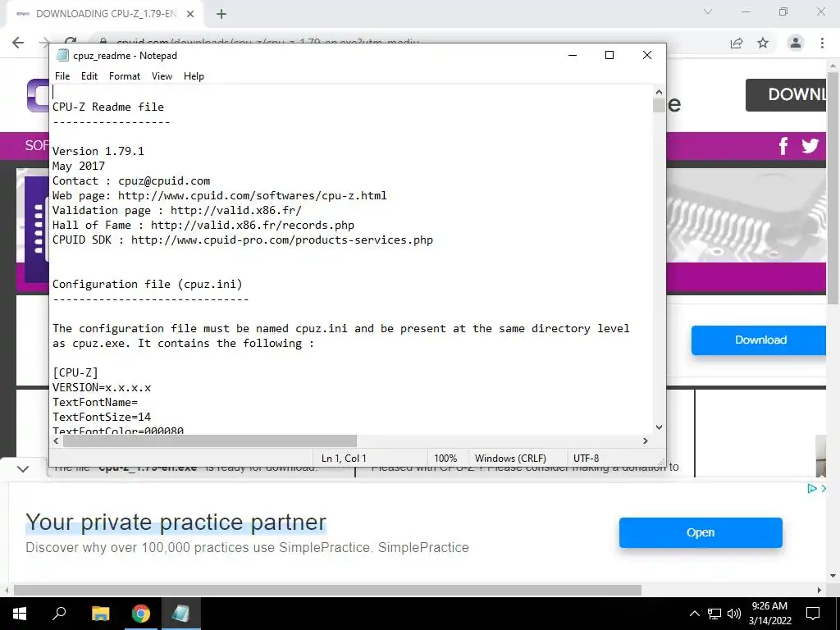Open the Format menu in Notepad
The image size is (840, 630).
125,76
